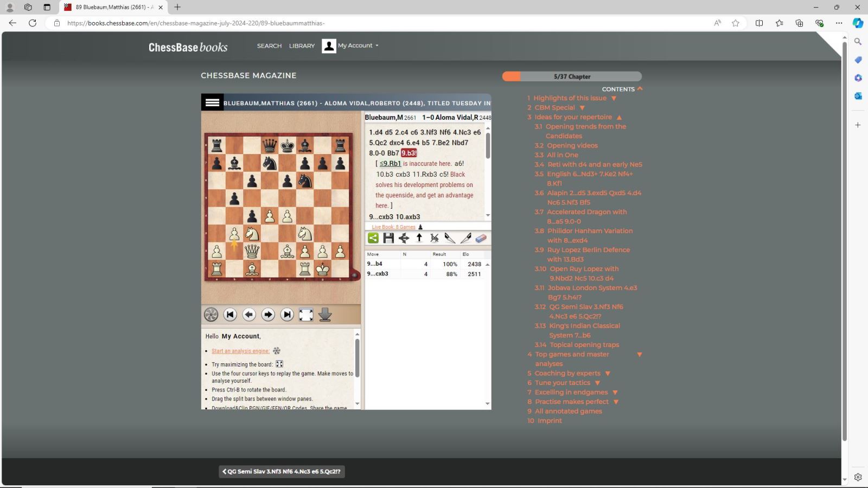Screen dimensions: 868x488
Task: Click the green share icon
Action: click(373, 237)
